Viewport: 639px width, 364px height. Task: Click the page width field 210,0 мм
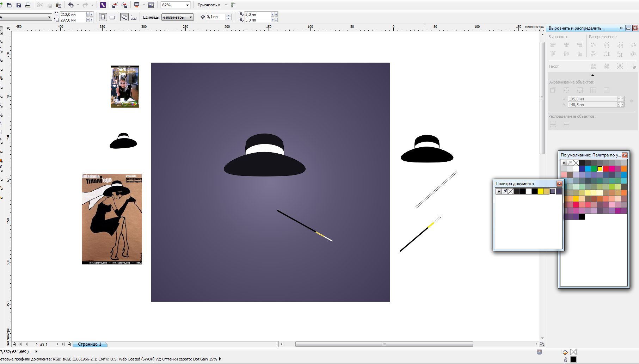point(73,14)
